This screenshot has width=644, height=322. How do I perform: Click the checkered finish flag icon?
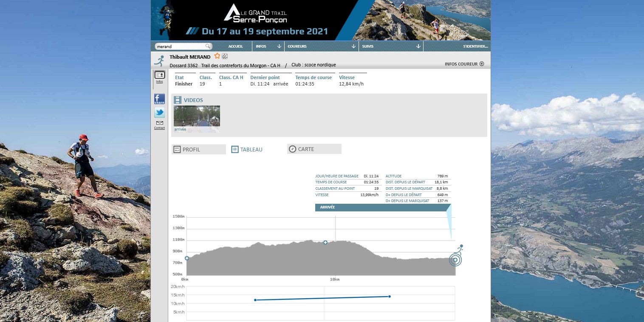[225, 56]
